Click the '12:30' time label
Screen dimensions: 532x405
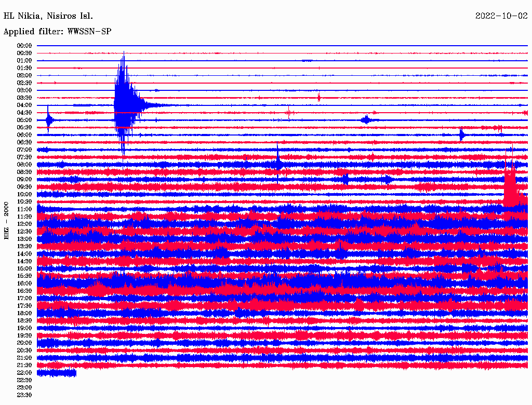24,232
